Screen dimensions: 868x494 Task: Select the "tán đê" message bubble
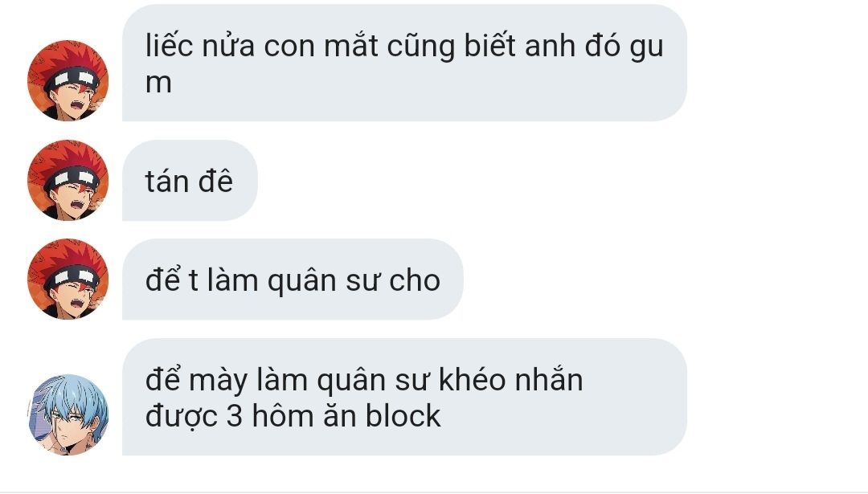click(x=190, y=181)
